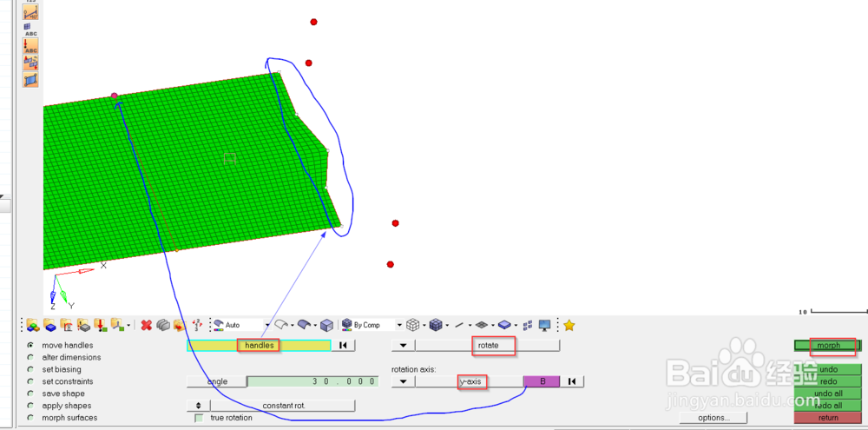868x430 pixels.
Task: Click the angle label button
Action: (x=216, y=381)
